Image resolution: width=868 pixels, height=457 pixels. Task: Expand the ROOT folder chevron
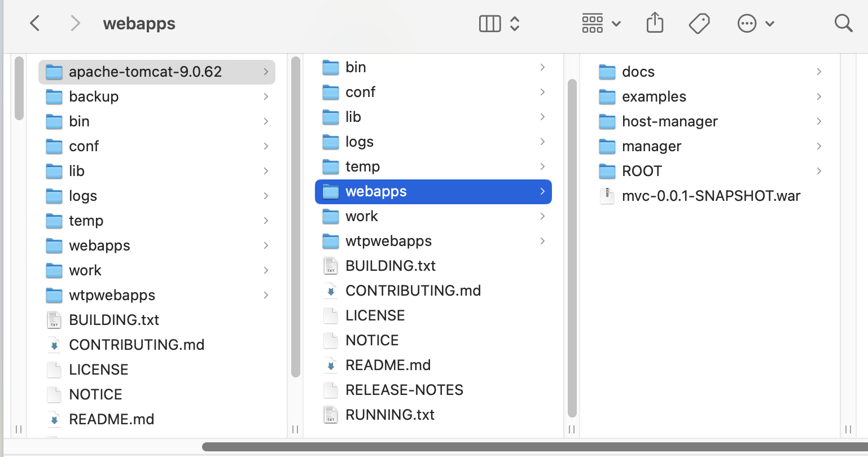pyautogui.click(x=819, y=171)
